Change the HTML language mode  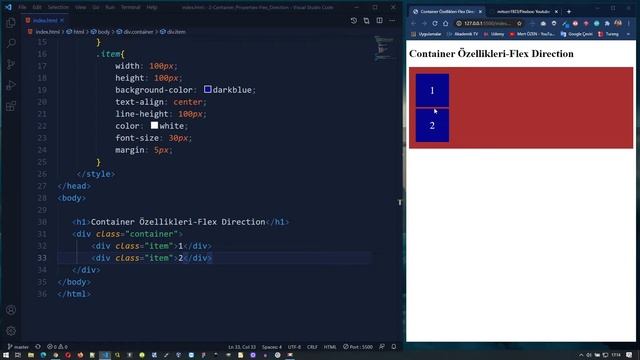coord(330,347)
